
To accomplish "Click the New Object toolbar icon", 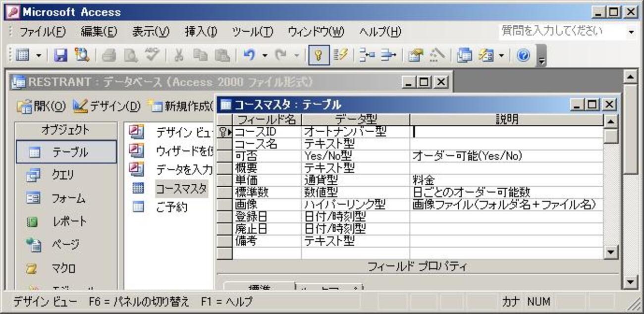I will point(486,55).
